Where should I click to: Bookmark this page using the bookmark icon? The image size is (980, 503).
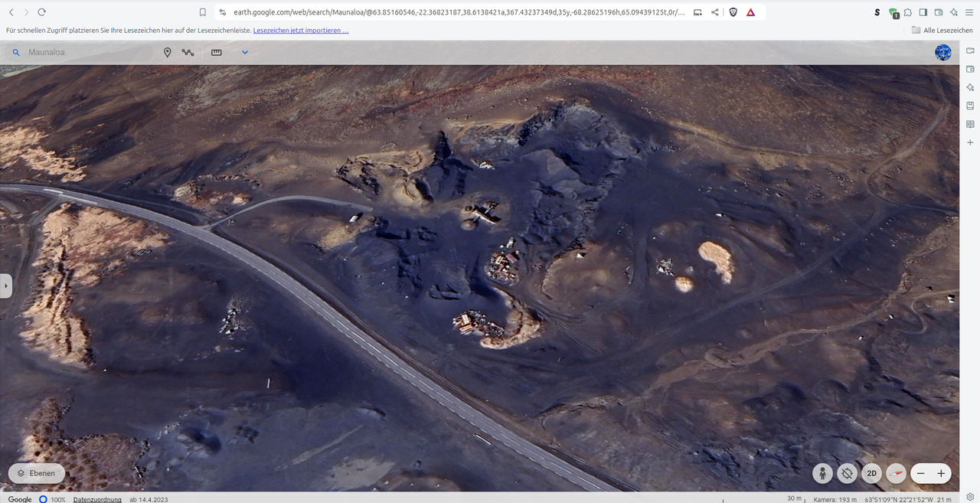202,12
